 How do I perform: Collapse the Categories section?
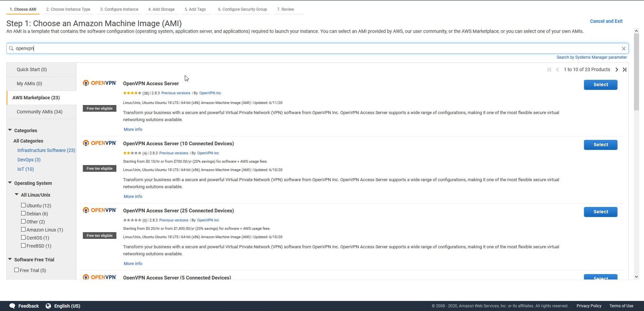point(10,130)
